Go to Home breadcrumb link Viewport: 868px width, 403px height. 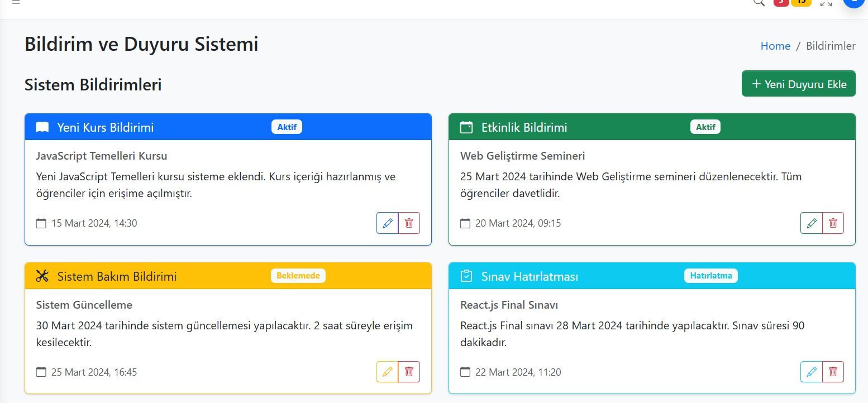point(775,46)
